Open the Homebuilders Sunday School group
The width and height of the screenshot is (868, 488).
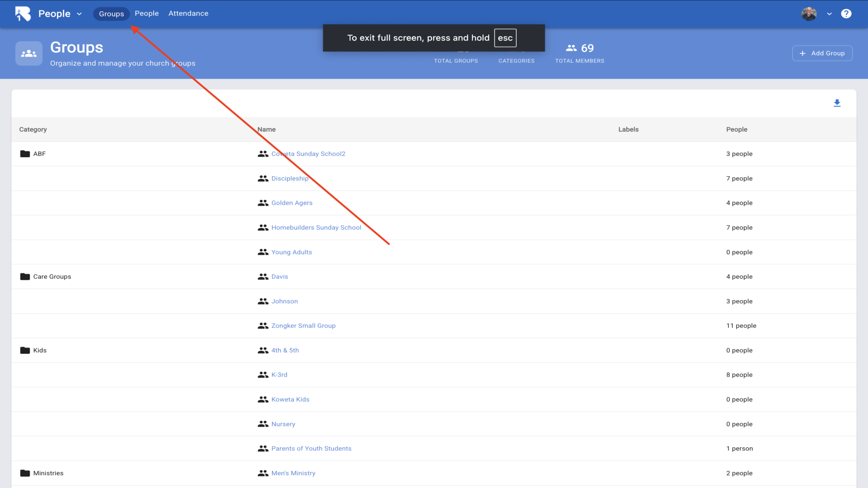pos(316,228)
